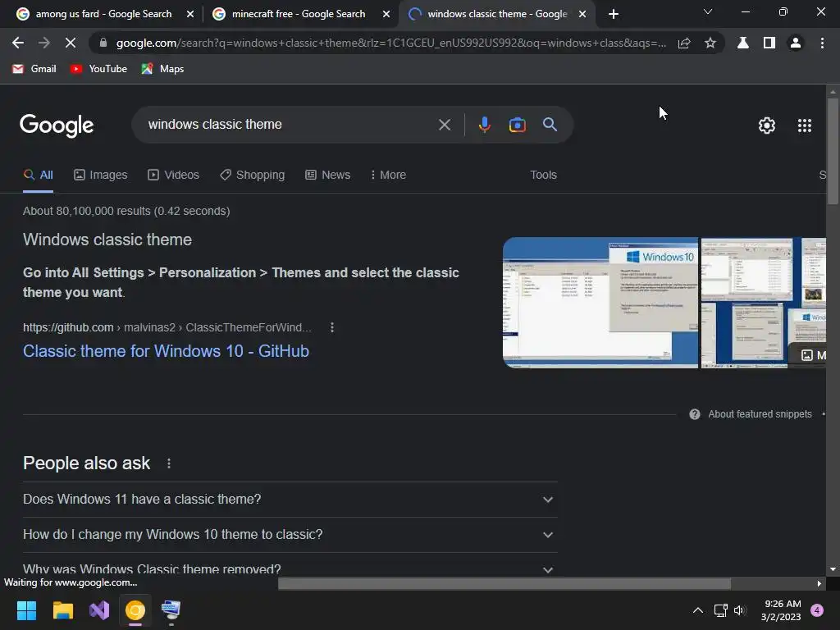Launch File Explorer from taskbar

62,610
